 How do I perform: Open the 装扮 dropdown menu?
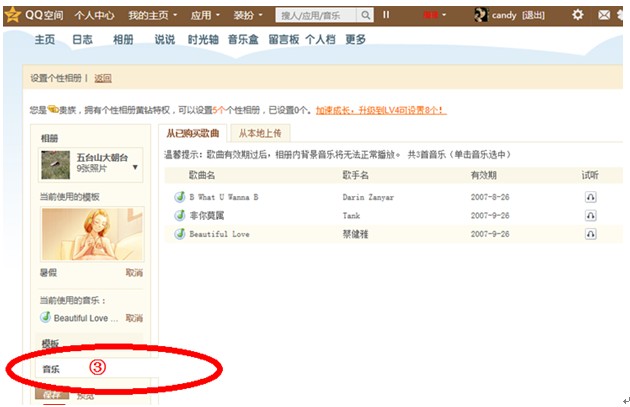pyautogui.click(x=248, y=15)
